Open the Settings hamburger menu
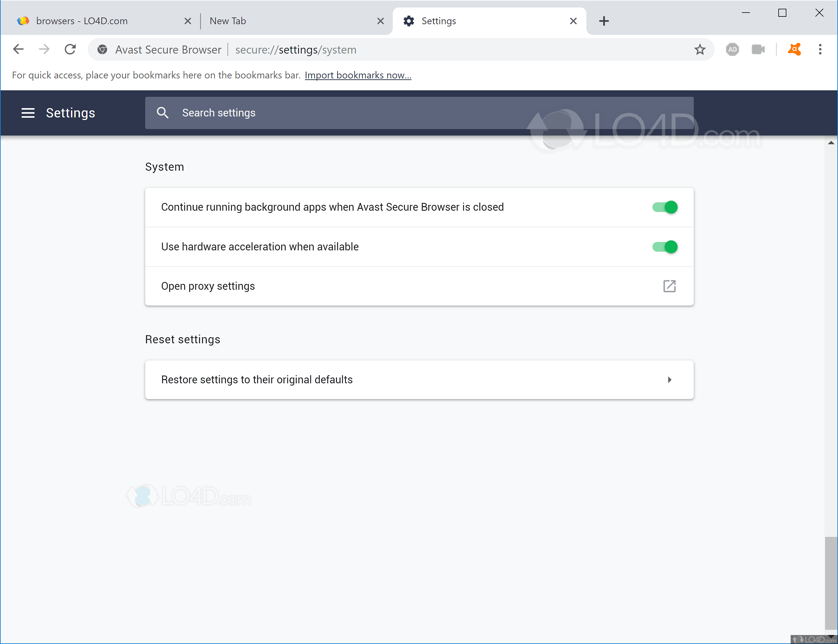 click(28, 113)
